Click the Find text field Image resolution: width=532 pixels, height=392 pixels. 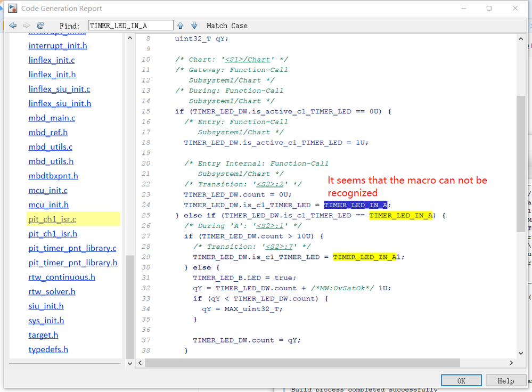[x=131, y=26]
